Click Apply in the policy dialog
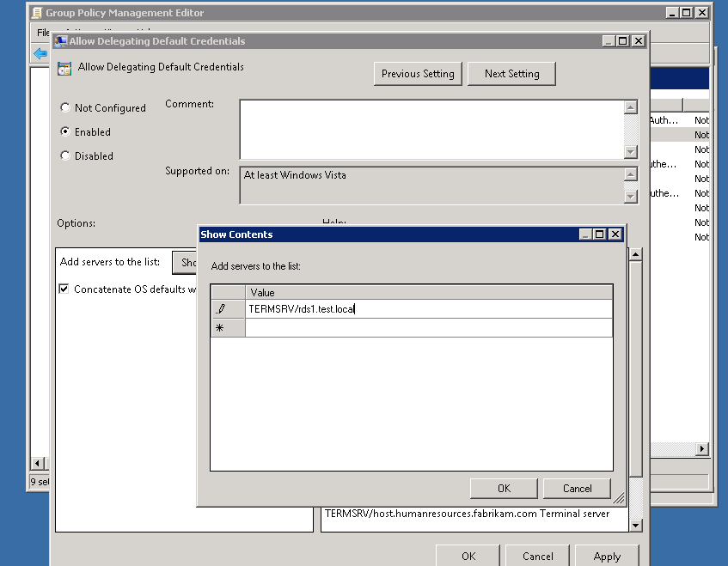Screen dimensions: 728x566 607,556
